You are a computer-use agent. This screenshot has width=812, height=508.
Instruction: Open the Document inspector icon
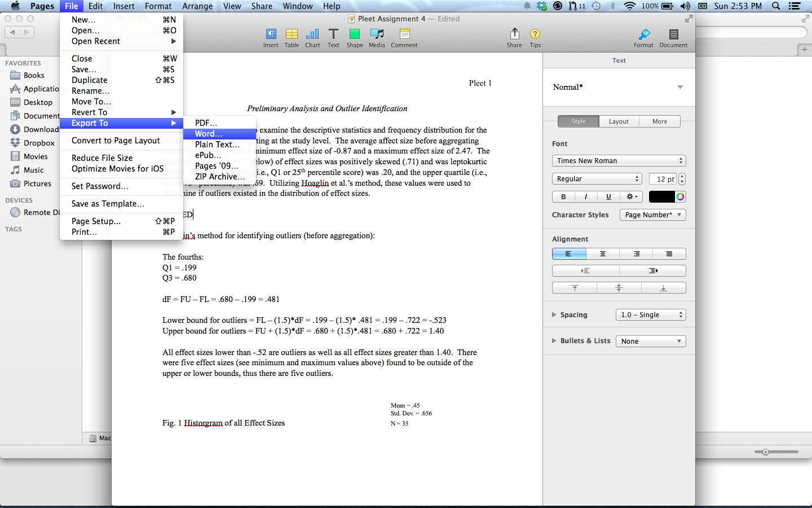(673, 35)
